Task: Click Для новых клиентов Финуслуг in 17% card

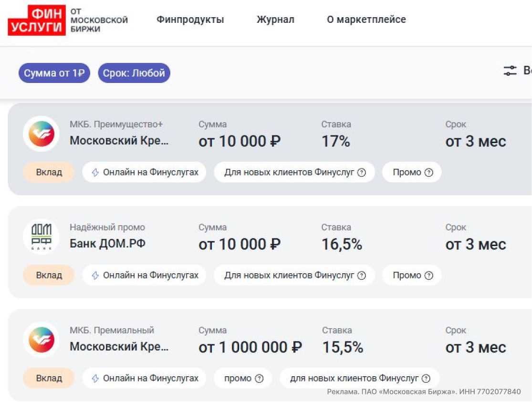Action: tap(294, 172)
